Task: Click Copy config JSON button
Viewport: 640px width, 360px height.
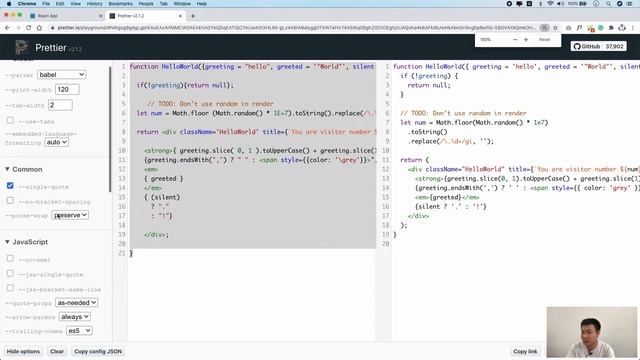Action: 98,351
